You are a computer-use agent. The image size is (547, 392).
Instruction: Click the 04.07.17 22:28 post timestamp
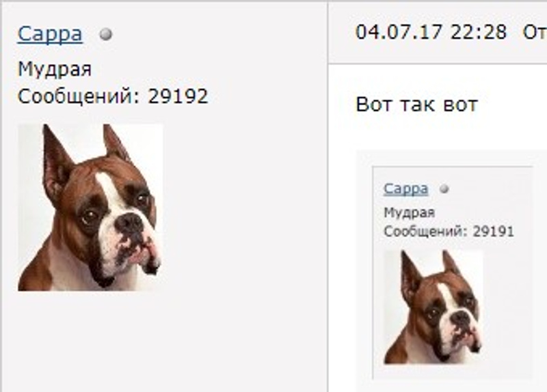coord(431,32)
